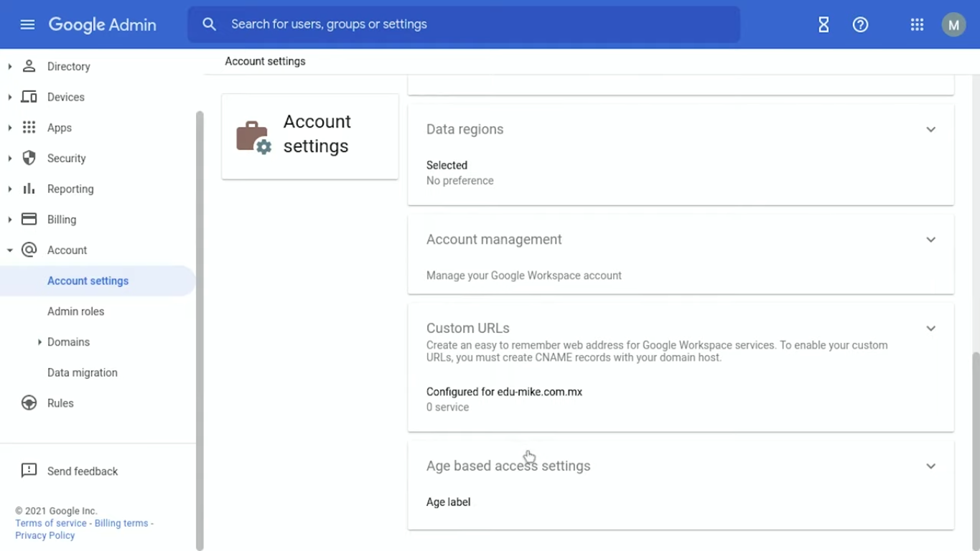This screenshot has width=980, height=551.
Task: Click the Custom URLs heading
Action: point(467,328)
